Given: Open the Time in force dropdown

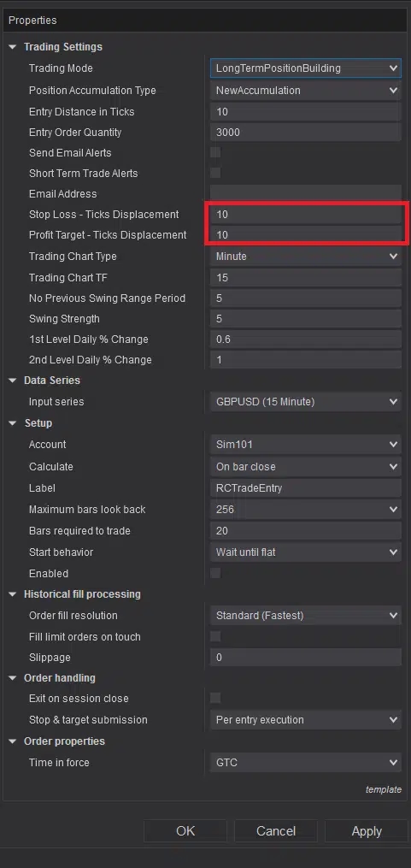Looking at the screenshot, I should (305, 762).
